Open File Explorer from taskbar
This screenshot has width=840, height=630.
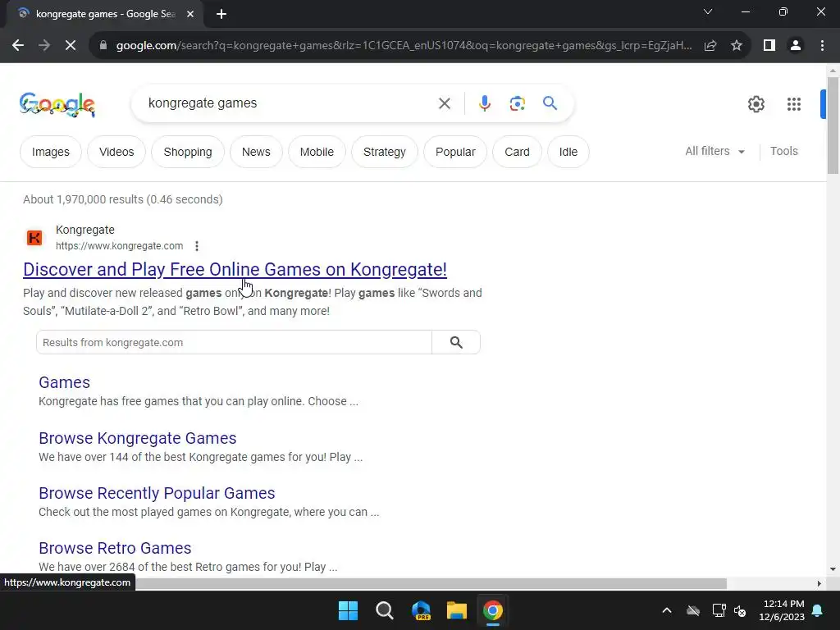(x=457, y=610)
